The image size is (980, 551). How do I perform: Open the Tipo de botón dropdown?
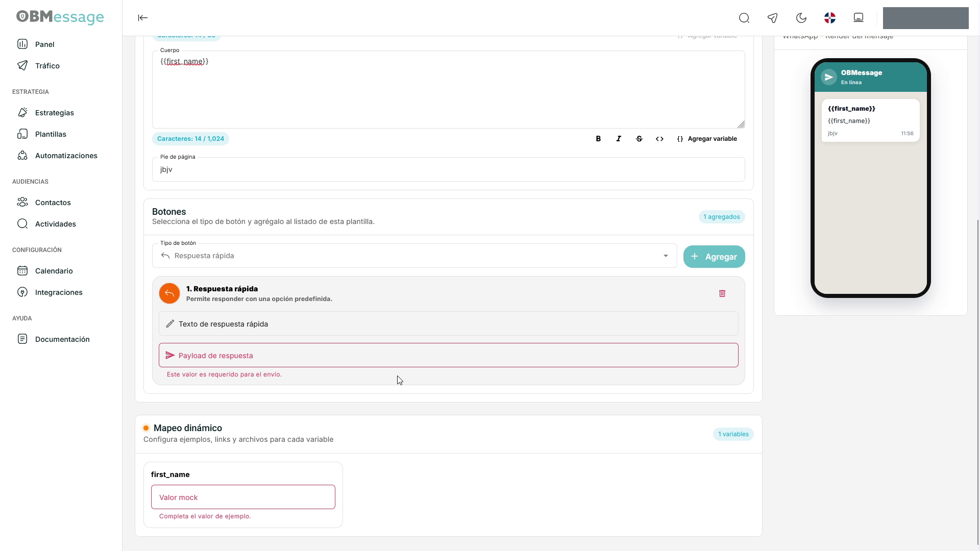414,256
